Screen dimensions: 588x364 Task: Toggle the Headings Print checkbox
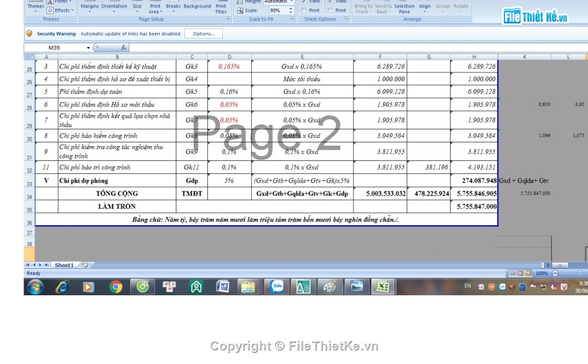(x=331, y=11)
